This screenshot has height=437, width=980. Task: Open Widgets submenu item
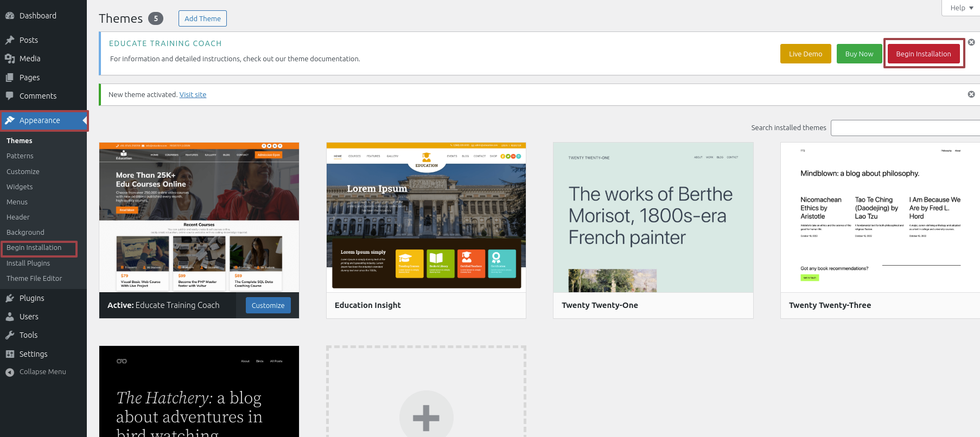point(20,187)
